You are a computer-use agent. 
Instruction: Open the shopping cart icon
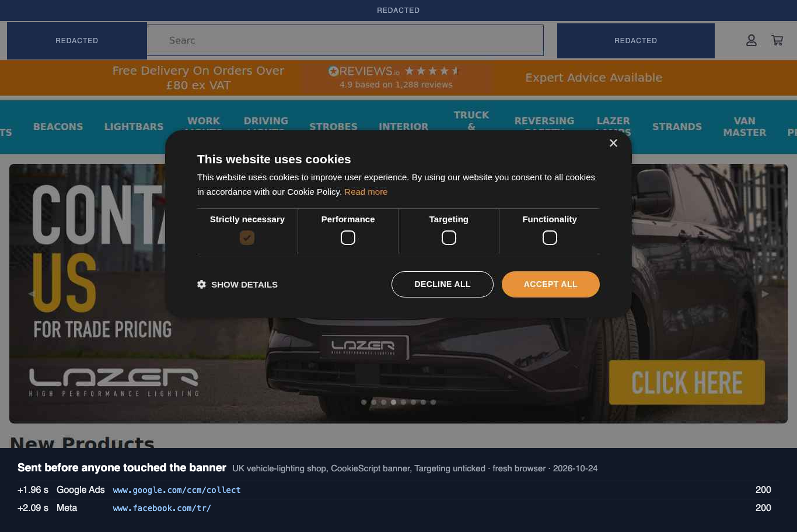[x=777, y=40]
